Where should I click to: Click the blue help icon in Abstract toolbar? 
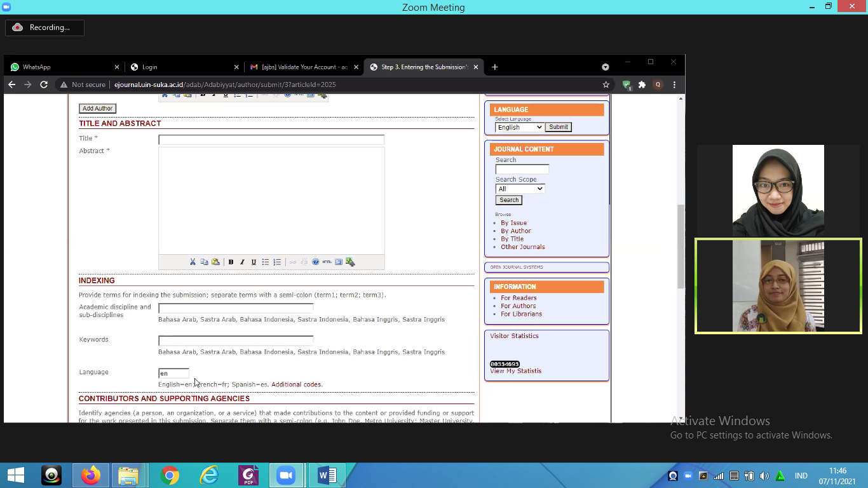pos(315,262)
